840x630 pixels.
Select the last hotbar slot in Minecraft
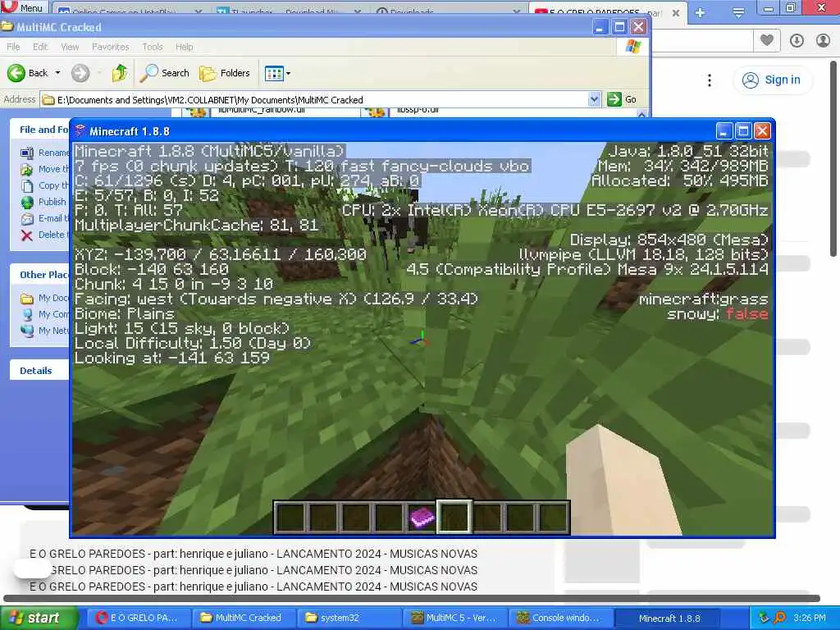554,518
